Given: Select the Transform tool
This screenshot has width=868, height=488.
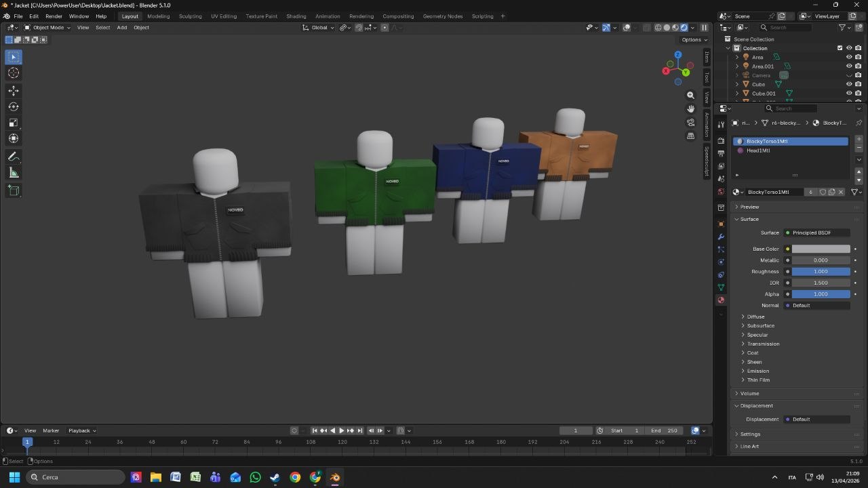Looking at the screenshot, I should (x=13, y=138).
